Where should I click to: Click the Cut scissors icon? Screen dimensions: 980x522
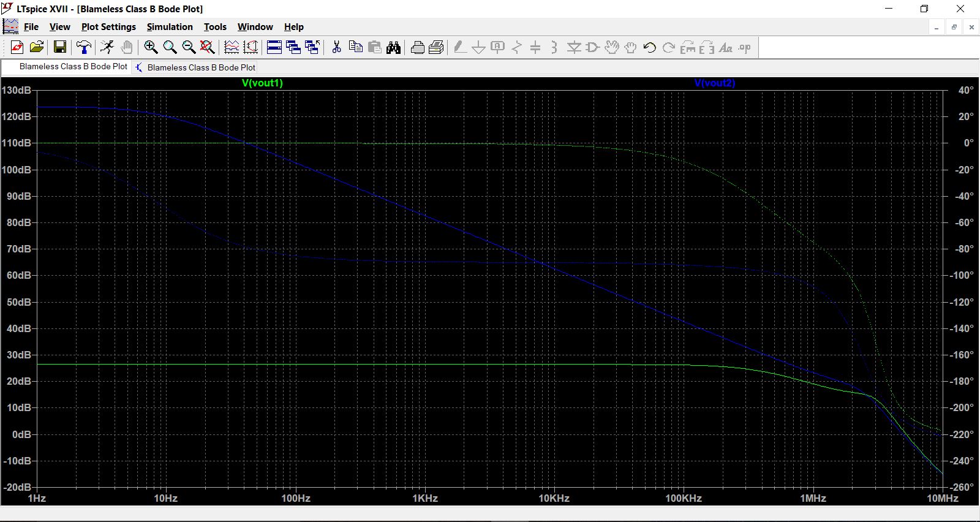coord(336,47)
